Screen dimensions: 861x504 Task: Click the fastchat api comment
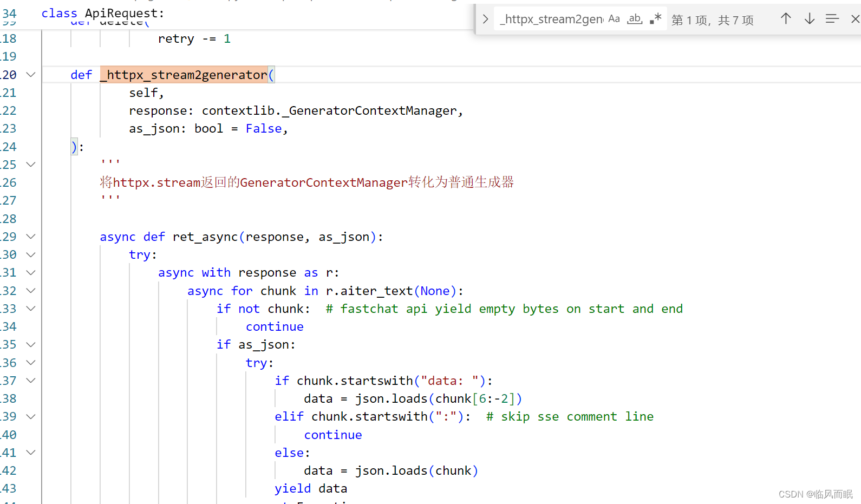pyautogui.click(x=504, y=309)
